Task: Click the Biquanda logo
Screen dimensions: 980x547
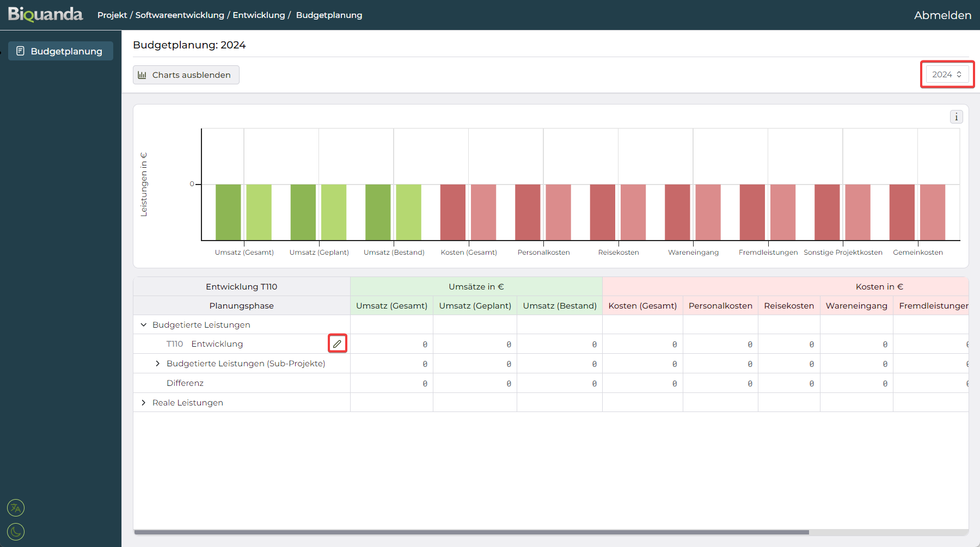Action: pos(45,15)
